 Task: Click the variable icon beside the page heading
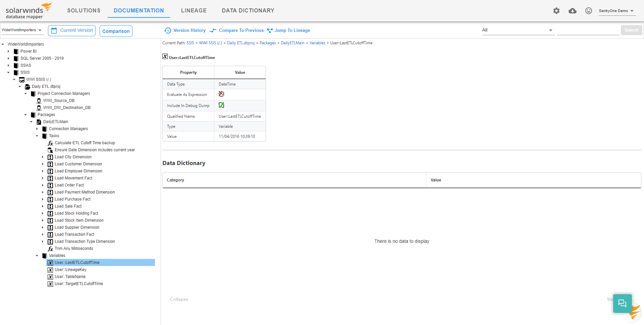click(165, 56)
